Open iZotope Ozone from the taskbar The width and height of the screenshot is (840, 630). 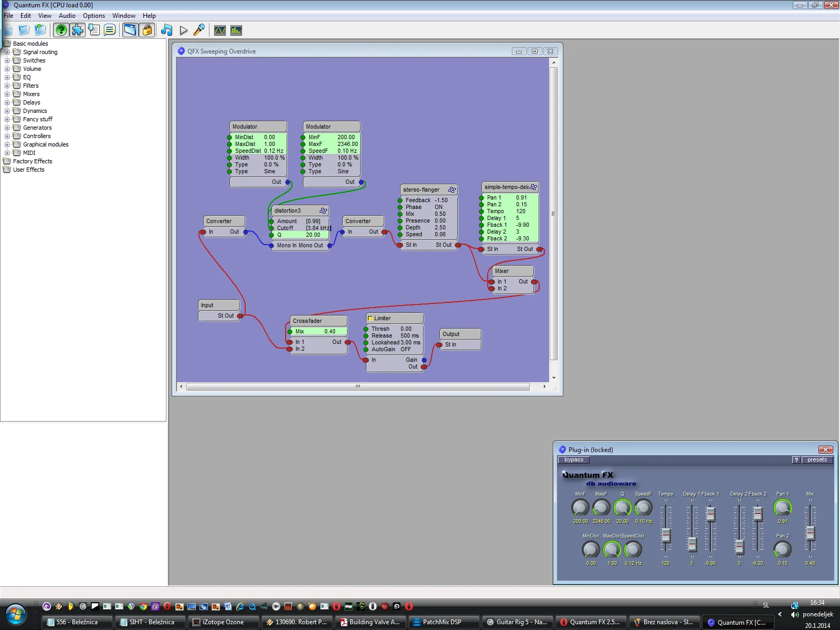[x=223, y=622]
